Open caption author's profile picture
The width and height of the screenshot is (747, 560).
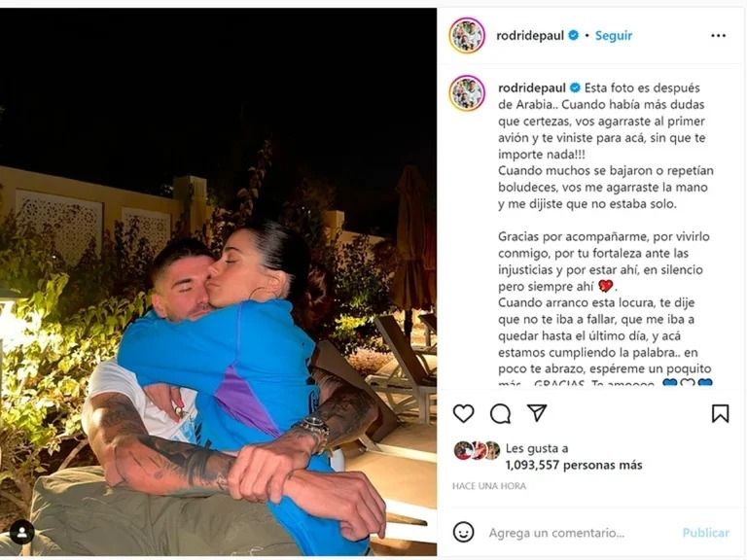click(x=467, y=93)
